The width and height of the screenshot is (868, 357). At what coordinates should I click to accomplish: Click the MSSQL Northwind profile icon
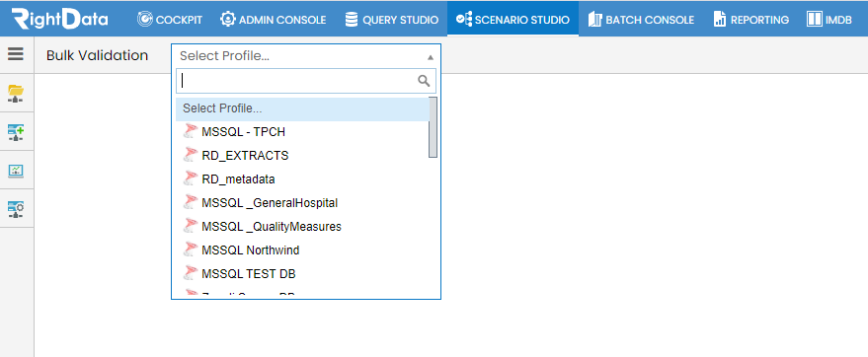click(x=191, y=250)
